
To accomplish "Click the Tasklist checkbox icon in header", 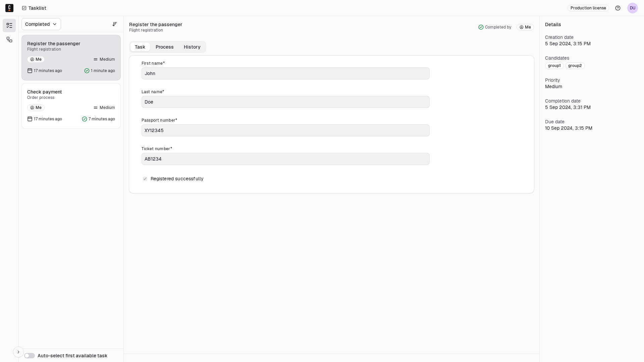I will 24,8.
